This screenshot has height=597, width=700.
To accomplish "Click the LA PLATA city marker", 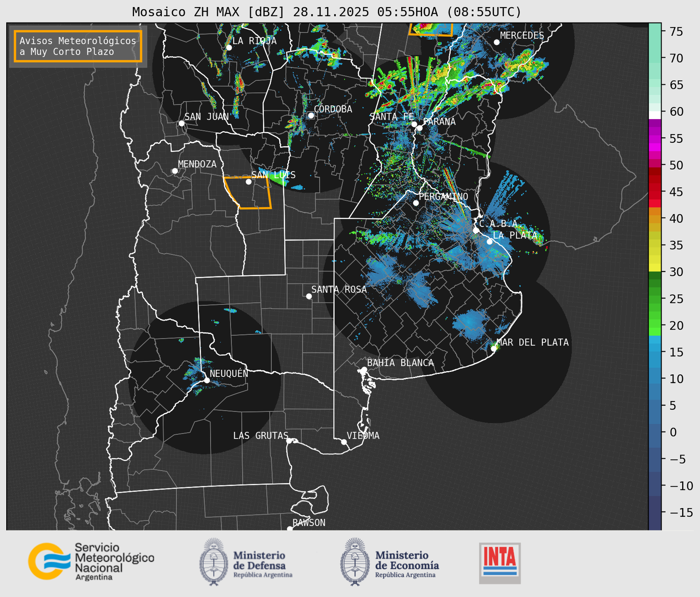I will pyautogui.click(x=490, y=242).
